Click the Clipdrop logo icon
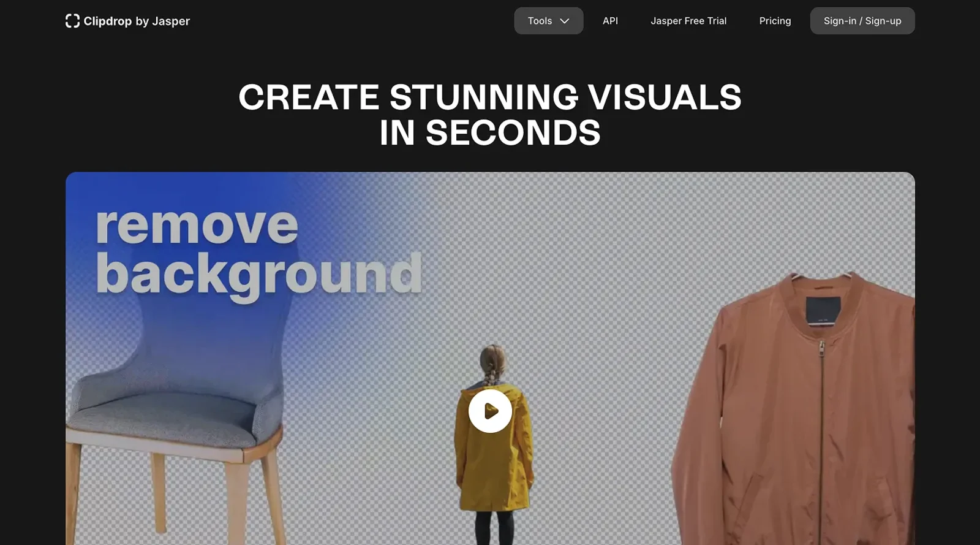This screenshot has width=980, height=545. pyautogui.click(x=72, y=21)
